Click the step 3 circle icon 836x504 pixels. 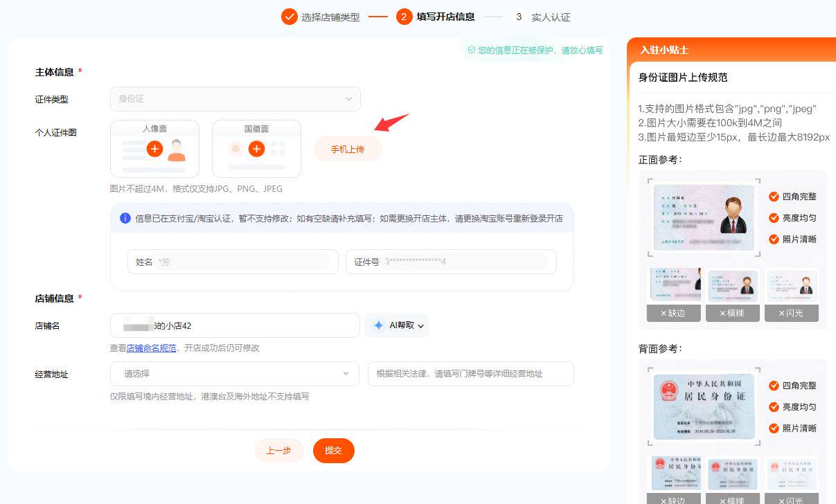(x=519, y=17)
